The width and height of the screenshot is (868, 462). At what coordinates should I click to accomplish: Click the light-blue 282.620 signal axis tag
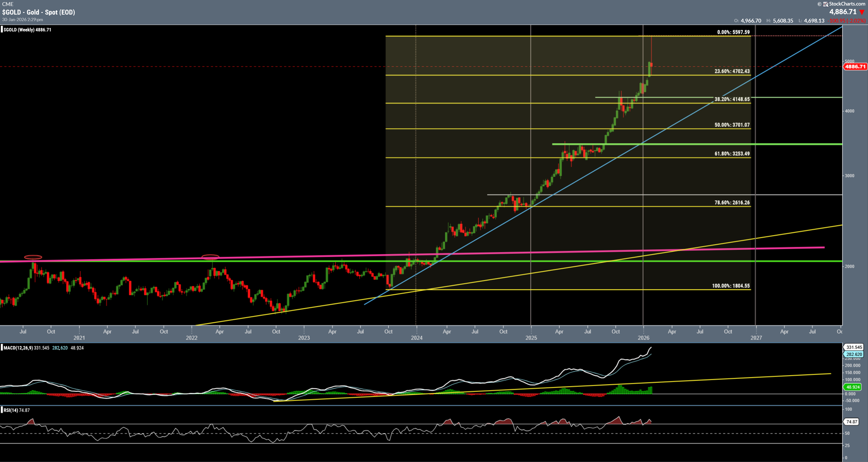[854, 354]
